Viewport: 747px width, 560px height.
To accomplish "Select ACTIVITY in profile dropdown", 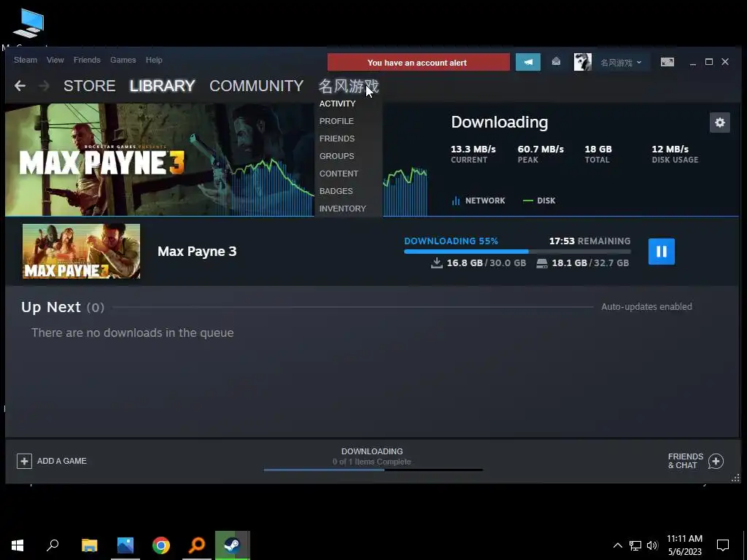I will pos(337,104).
